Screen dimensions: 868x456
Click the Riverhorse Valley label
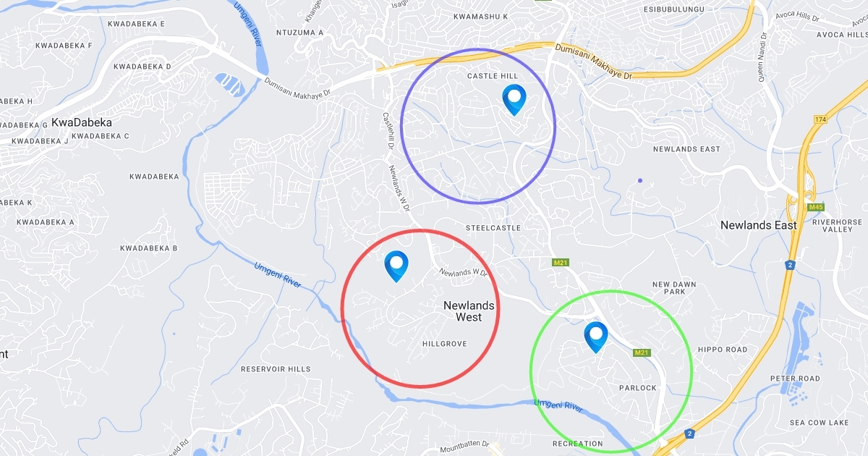(x=837, y=225)
